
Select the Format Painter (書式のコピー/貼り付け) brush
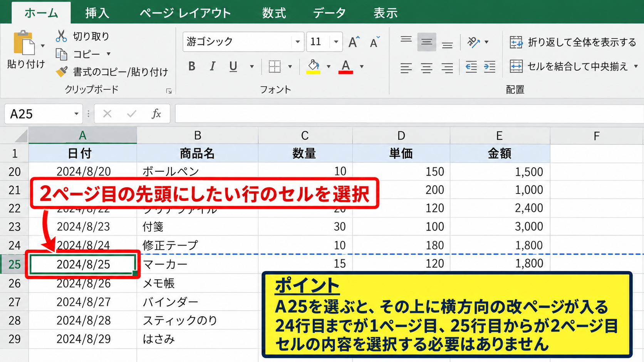[62, 72]
